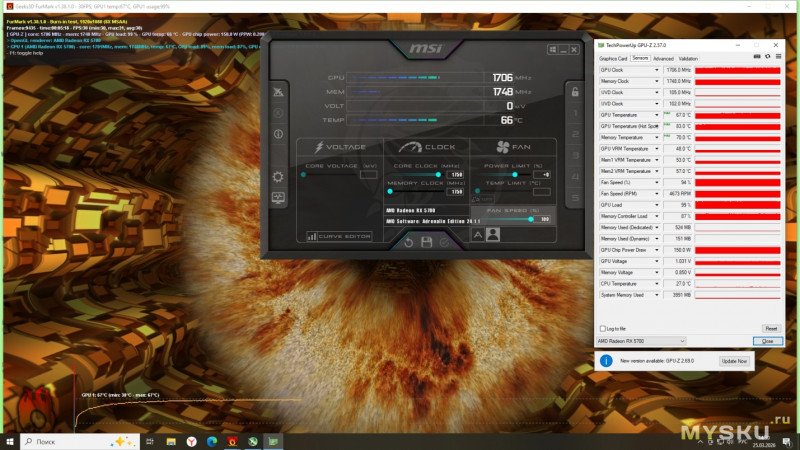Click the Update Now button
The height and width of the screenshot is (450, 800).
734,360
